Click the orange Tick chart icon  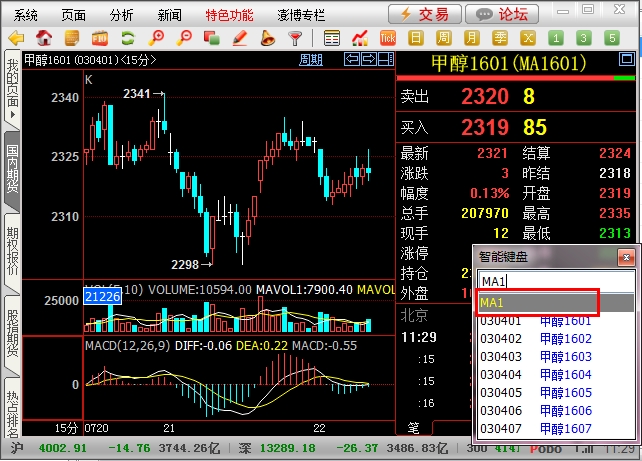point(388,38)
